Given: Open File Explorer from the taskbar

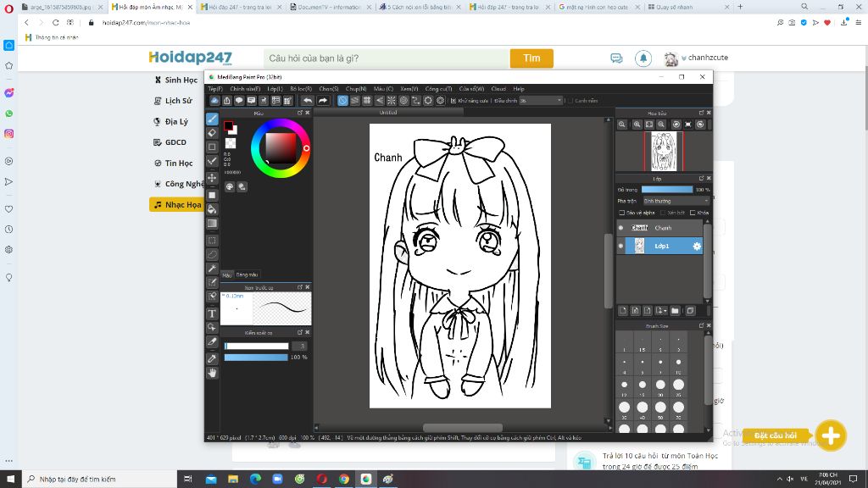Looking at the screenshot, I should (x=233, y=480).
